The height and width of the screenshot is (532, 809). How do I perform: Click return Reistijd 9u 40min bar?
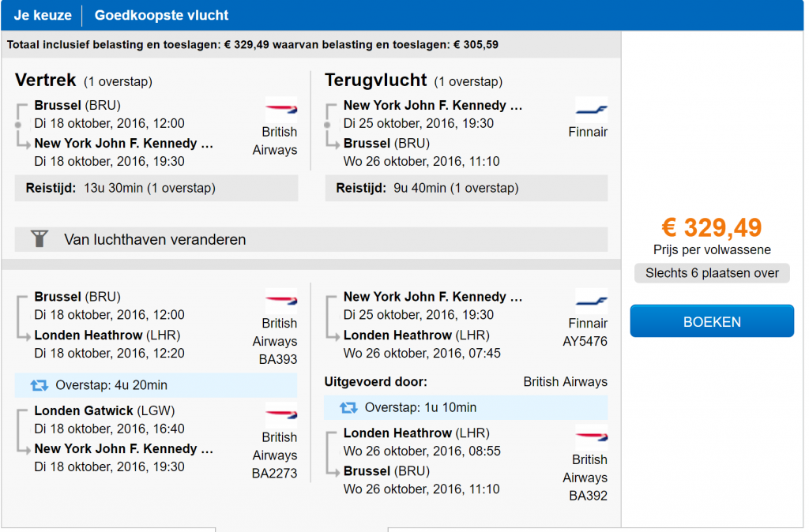[466, 188]
